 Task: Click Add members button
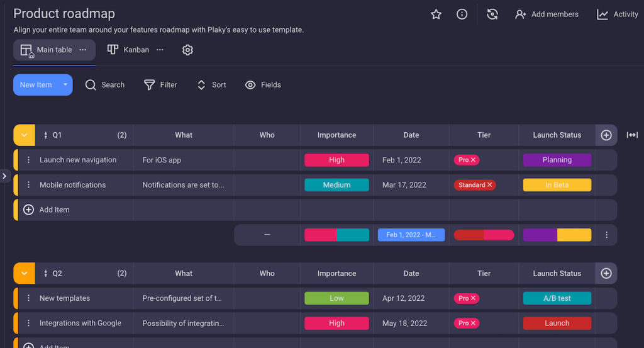point(547,14)
